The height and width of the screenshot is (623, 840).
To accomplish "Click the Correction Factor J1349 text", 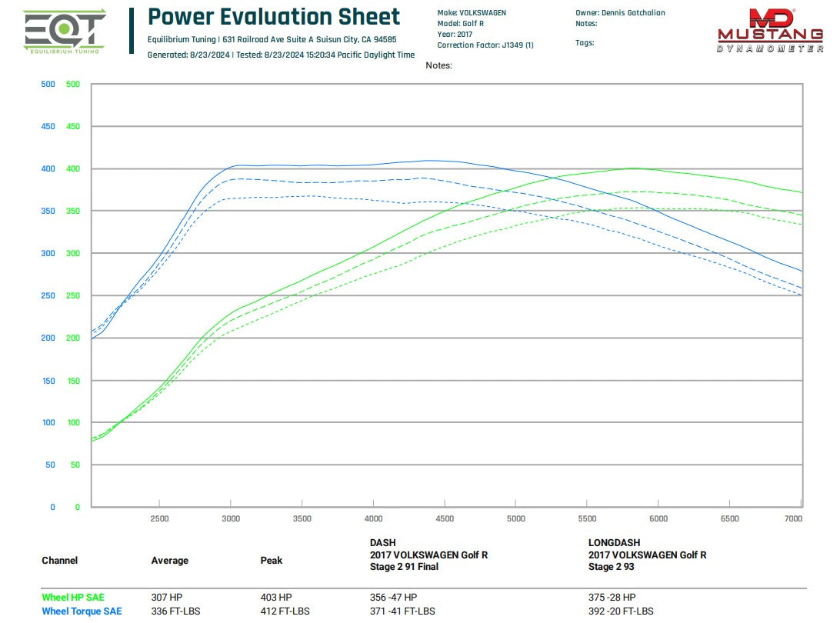I will [485, 45].
